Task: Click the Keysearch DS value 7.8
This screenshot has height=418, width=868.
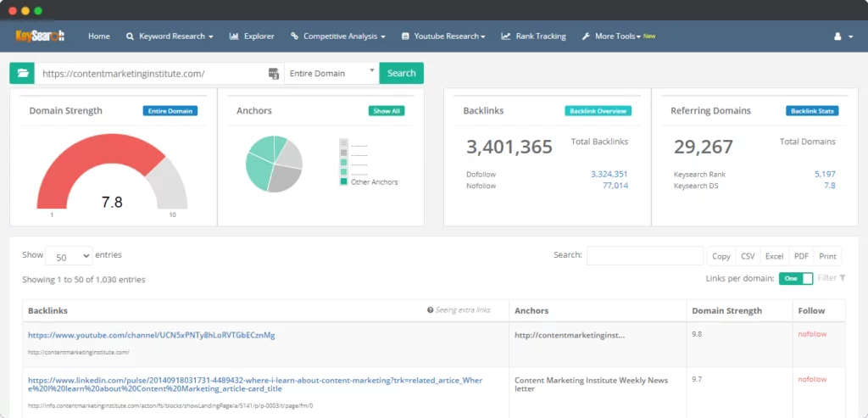Action: 830,186
